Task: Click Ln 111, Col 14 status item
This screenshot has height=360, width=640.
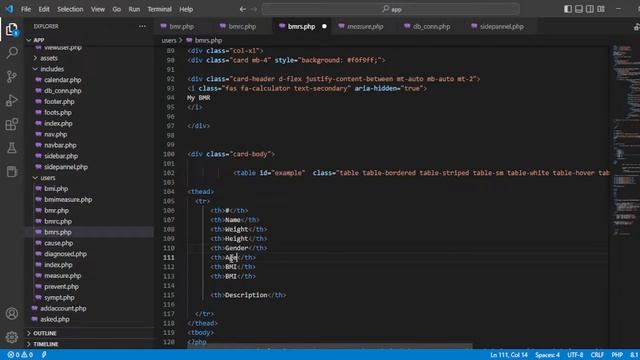Action: [x=509, y=355]
